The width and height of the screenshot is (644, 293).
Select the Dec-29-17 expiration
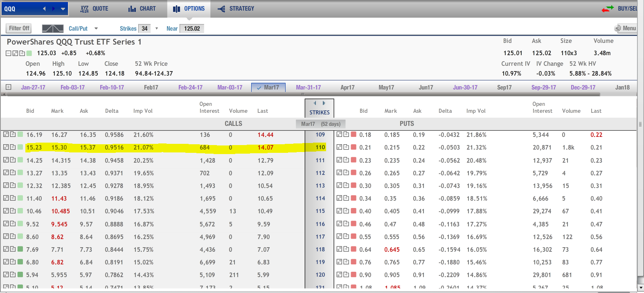[583, 87]
